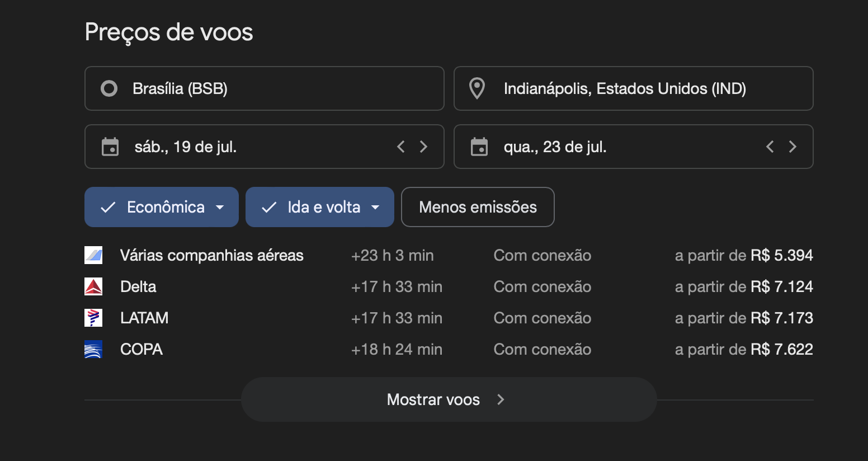Open the COPA R$ 7.622 flight option
The image size is (868, 461).
coord(449,349)
